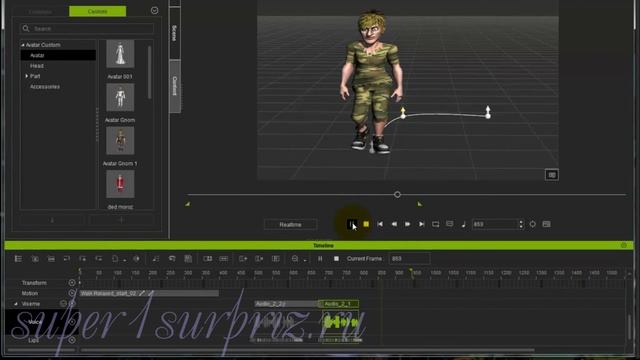Step to the previous frame
Image resolution: width=640 pixels, height=360 pixels.
[394, 224]
